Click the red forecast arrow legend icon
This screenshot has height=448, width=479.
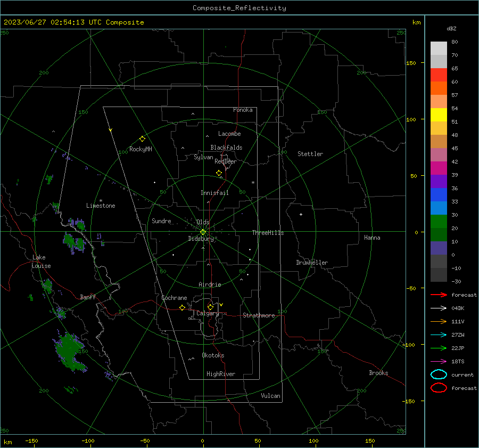pyautogui.click(x=439, y=295)
